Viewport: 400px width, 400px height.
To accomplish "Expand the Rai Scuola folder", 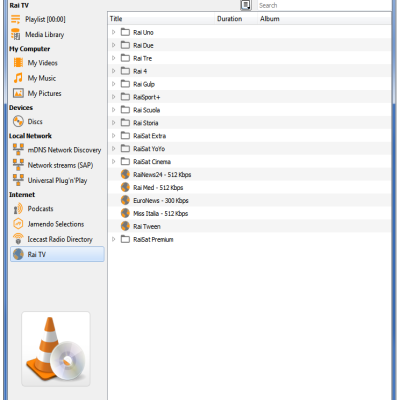I will [x=113, y=110].
